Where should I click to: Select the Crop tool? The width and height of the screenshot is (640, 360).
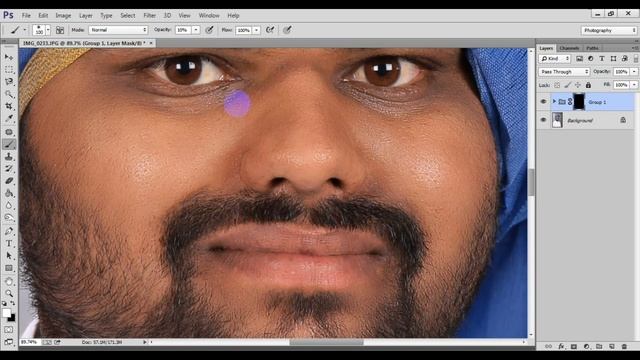tap(9, 106)
